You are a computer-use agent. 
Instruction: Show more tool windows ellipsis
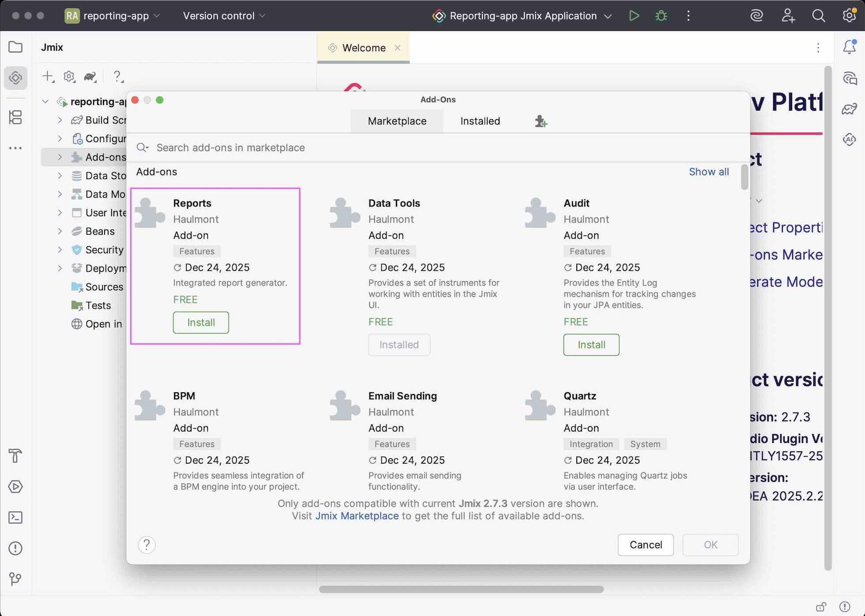[15, 148]
